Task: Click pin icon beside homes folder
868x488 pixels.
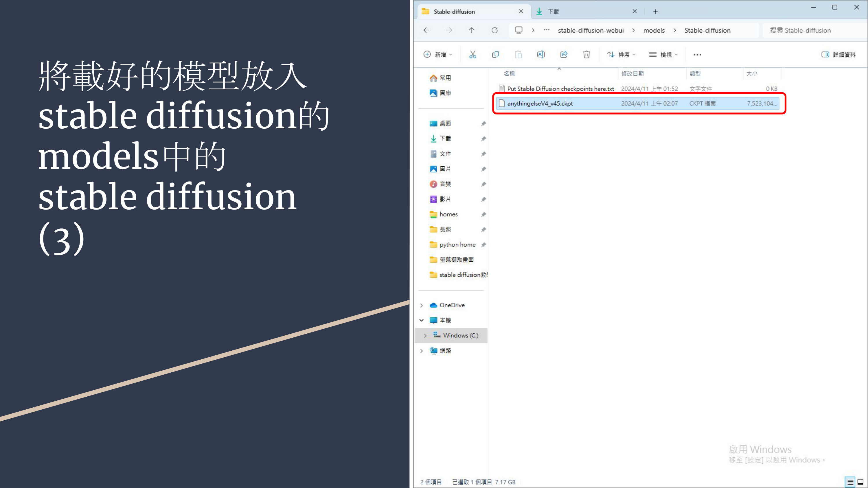Action: 483,215
